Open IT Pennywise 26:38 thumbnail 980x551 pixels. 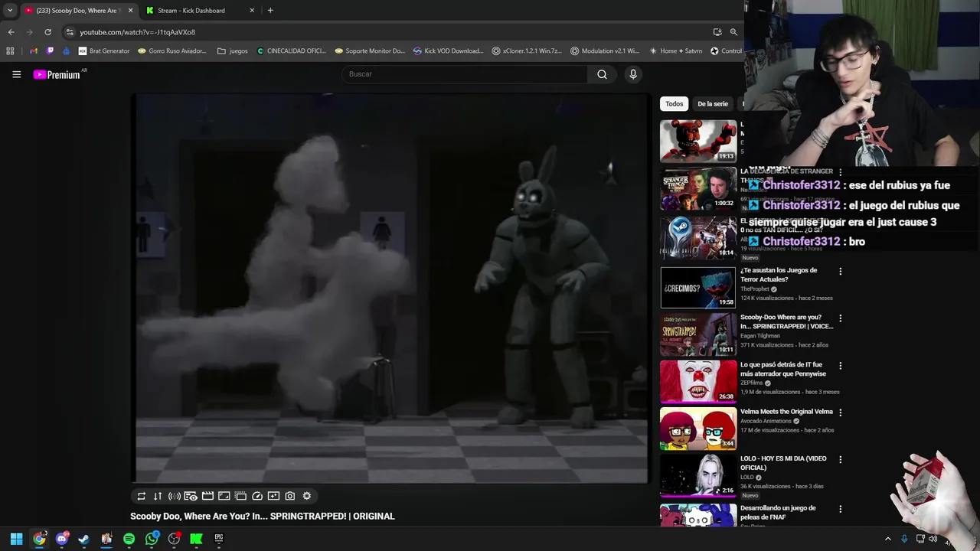pos(698,381)
